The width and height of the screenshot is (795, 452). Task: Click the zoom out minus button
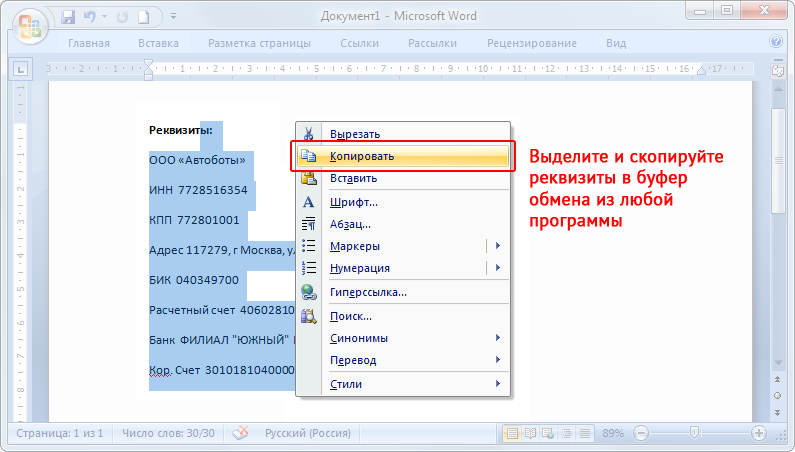[641, 433]
